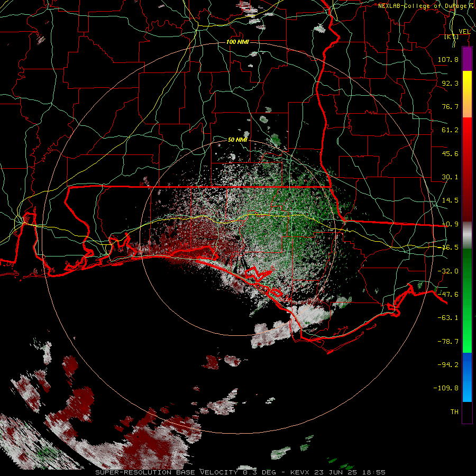The image size is (476, 476).
Task: Click the -32.0 value on velocity scale
Action: pyautogui.click(x=448, y=271)
